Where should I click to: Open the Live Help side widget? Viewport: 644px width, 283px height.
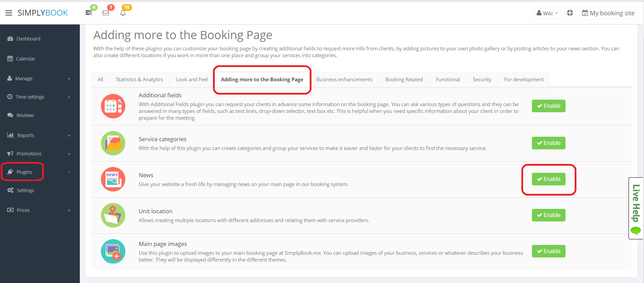point(636,208)
